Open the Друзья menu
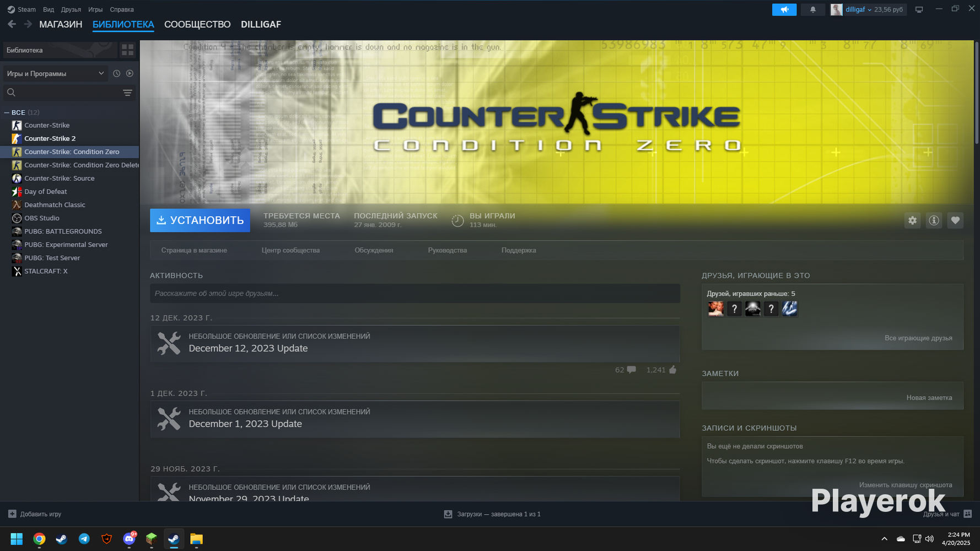Viewport: 980px width, 551px height. [71, 9]
